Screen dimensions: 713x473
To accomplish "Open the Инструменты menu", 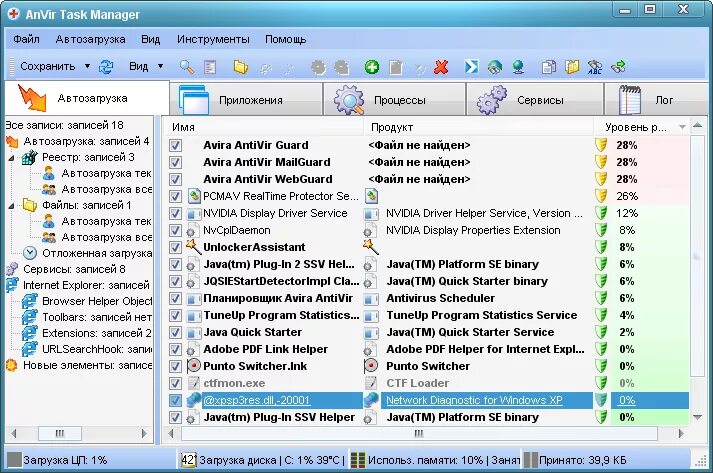I will [x=213, y=39].
